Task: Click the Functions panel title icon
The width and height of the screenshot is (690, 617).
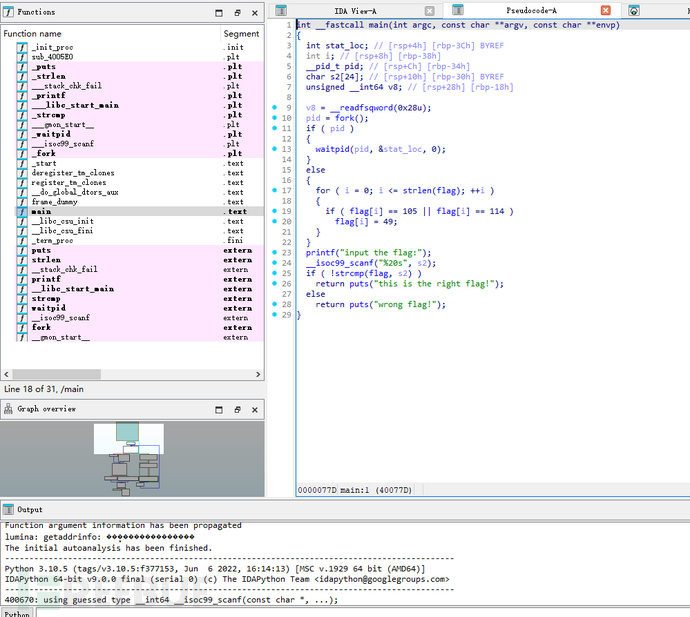Action: 9,12
